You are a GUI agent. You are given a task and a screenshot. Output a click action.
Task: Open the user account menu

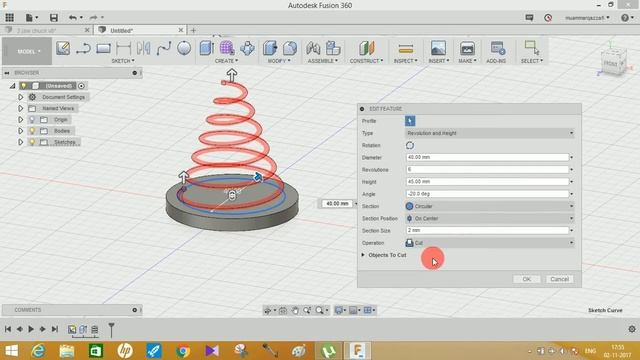tap(587, 18)
